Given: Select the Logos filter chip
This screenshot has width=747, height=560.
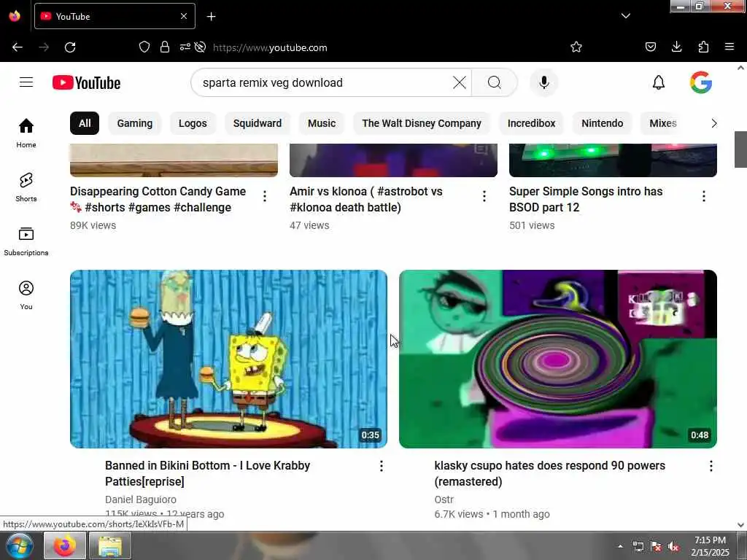Looking at the screenshot, I should click(x=193, y=123).
